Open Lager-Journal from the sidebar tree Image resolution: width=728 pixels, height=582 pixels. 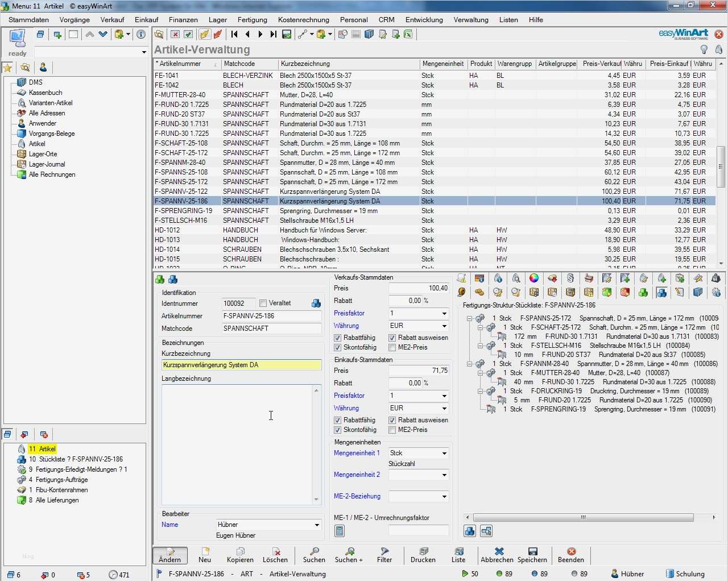(x=47, y=164)
